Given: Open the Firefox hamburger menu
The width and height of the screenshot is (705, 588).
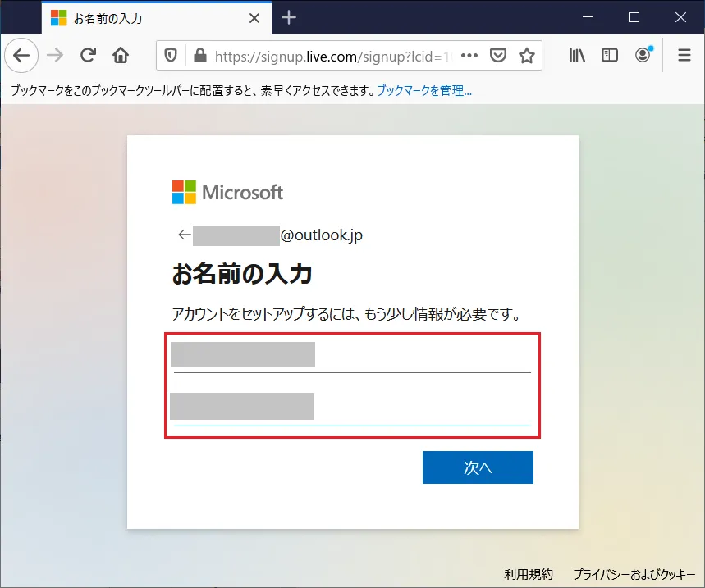Looking at the screenshot, I should pos(684,55).
